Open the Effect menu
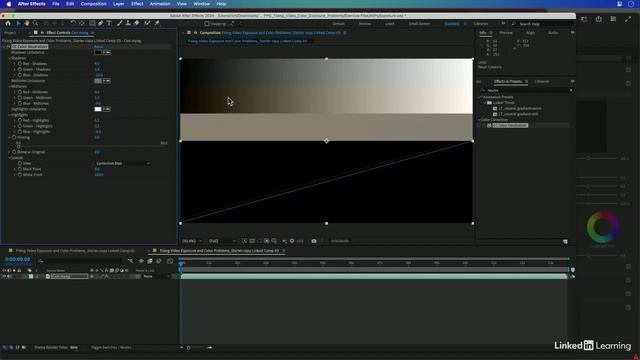The width and height of the screenshot is (640, 360). [x=137, y=4]
